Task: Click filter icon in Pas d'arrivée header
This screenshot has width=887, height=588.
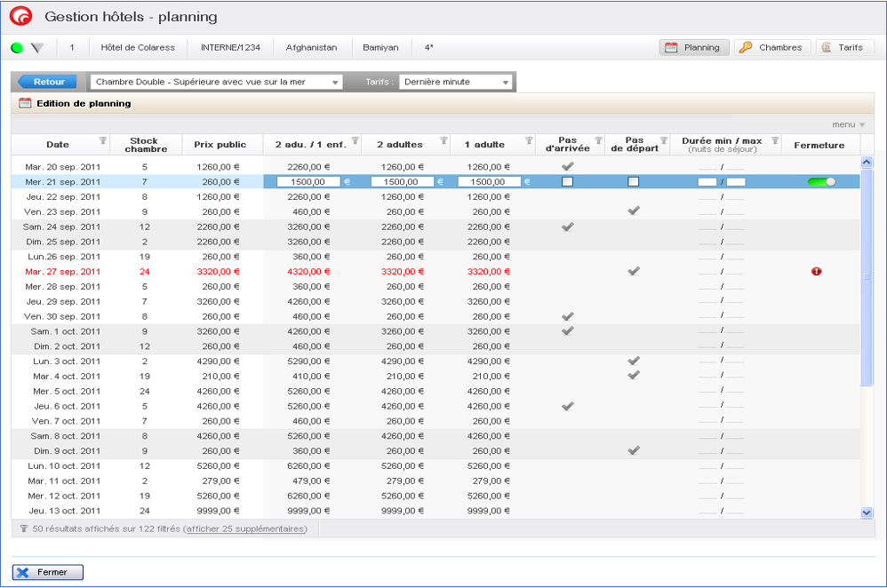Action: 598,140
